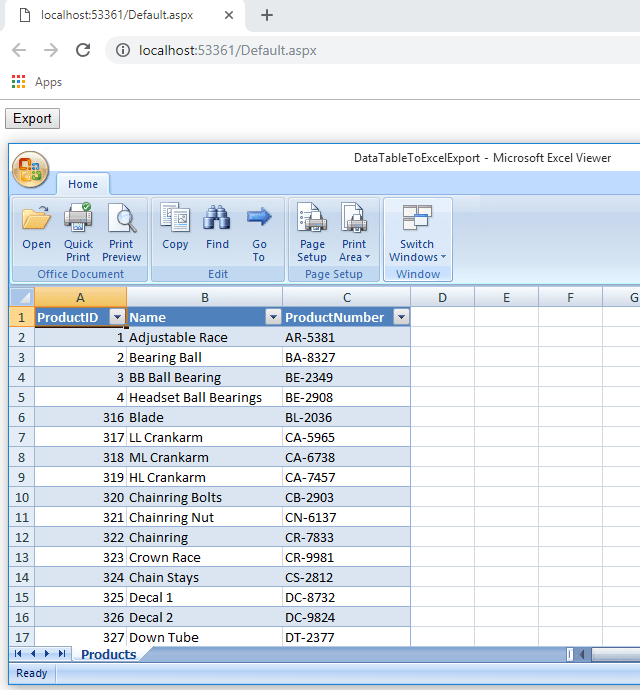The image size is (640, 698).
Task: Go back in browser
Action: pyautogui.click(x=19, y=50)
